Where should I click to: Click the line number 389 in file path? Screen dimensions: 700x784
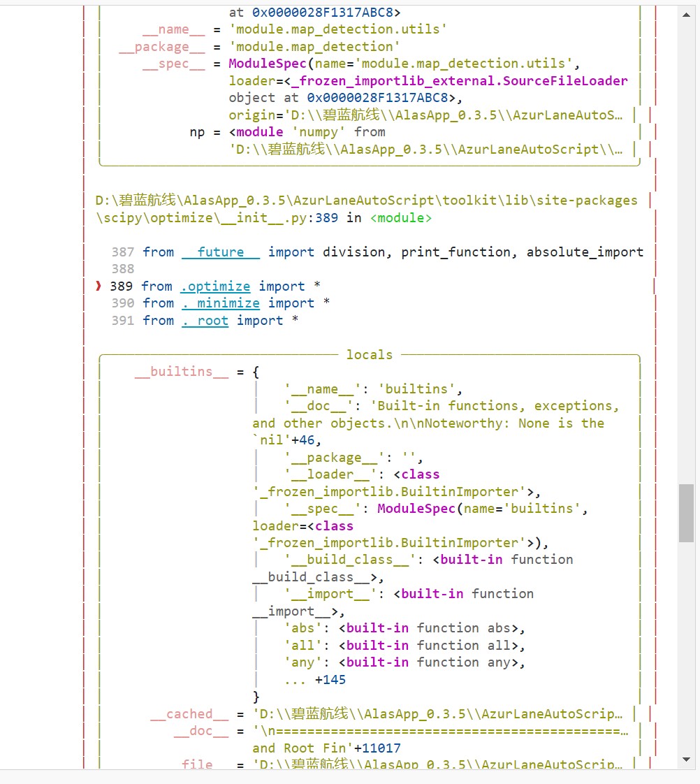coord(326,218)
